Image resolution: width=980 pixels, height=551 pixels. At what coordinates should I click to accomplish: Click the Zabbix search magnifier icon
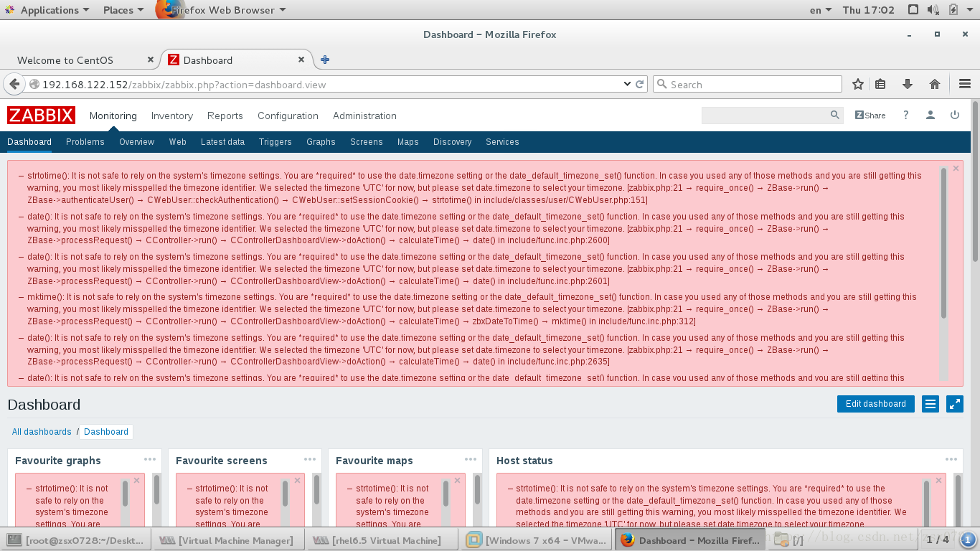tap(835, 115)
